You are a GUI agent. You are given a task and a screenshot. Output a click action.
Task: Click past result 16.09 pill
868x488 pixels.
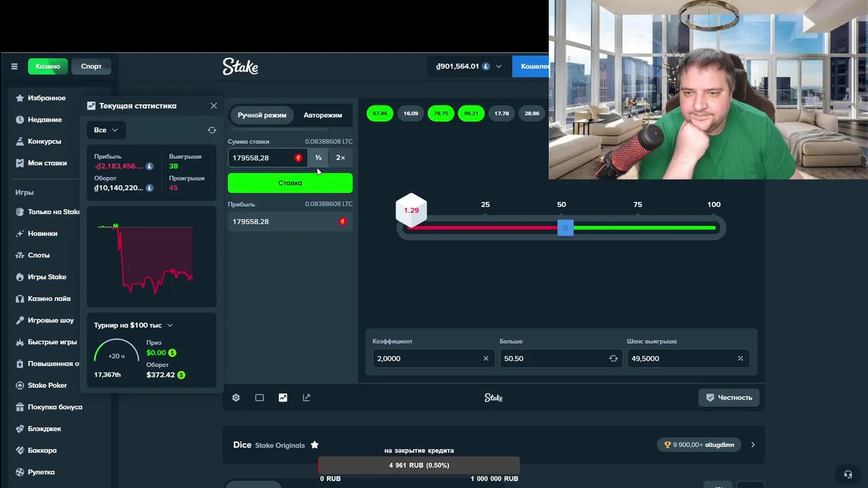411,113
